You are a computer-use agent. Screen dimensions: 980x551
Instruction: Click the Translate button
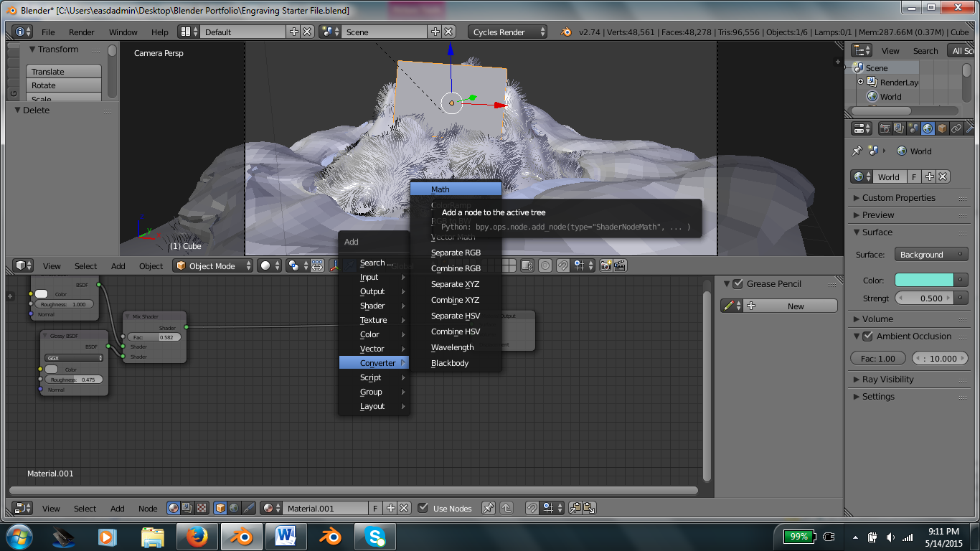coord(64,72)
